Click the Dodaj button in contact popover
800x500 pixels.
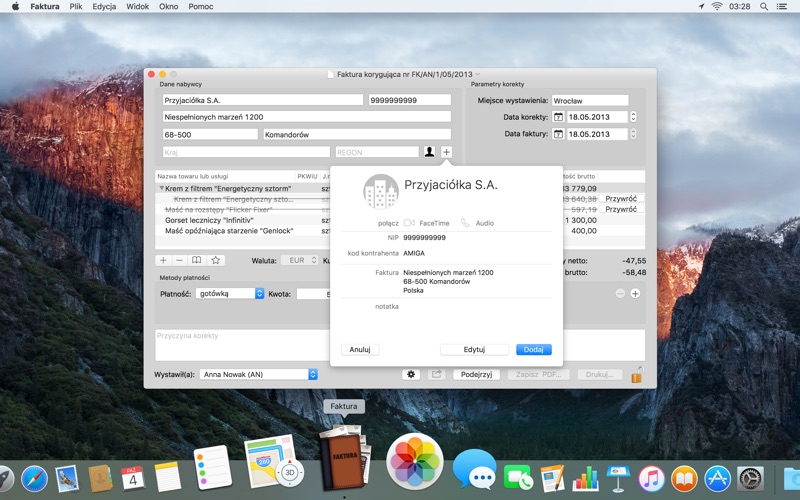pos(534,349)
